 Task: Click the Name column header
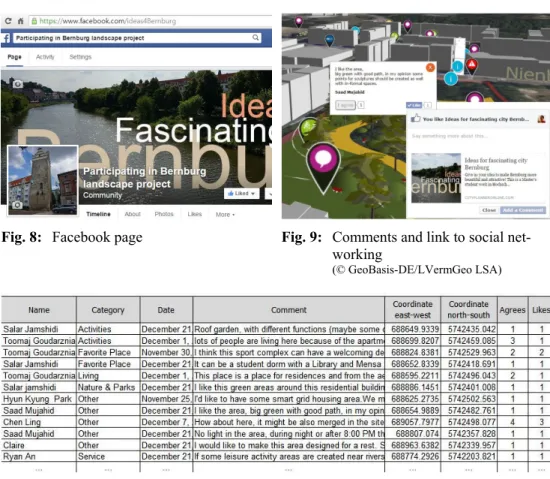pyautogui.click(x=39, y=310)
